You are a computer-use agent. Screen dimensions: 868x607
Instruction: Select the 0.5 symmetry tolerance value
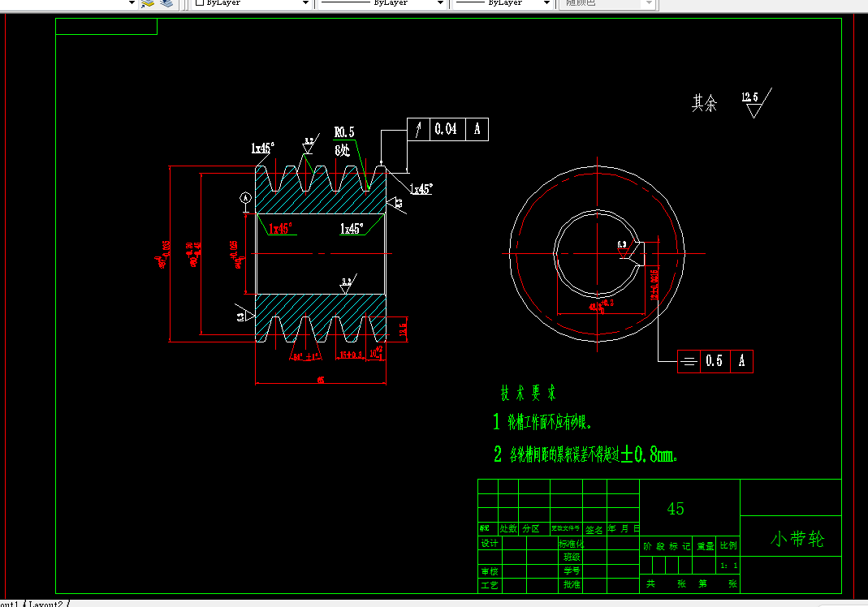(714, 361)
